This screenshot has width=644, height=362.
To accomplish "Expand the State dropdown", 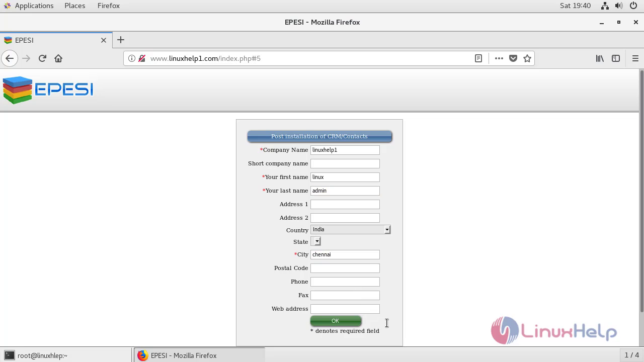I will click(315, 242).
